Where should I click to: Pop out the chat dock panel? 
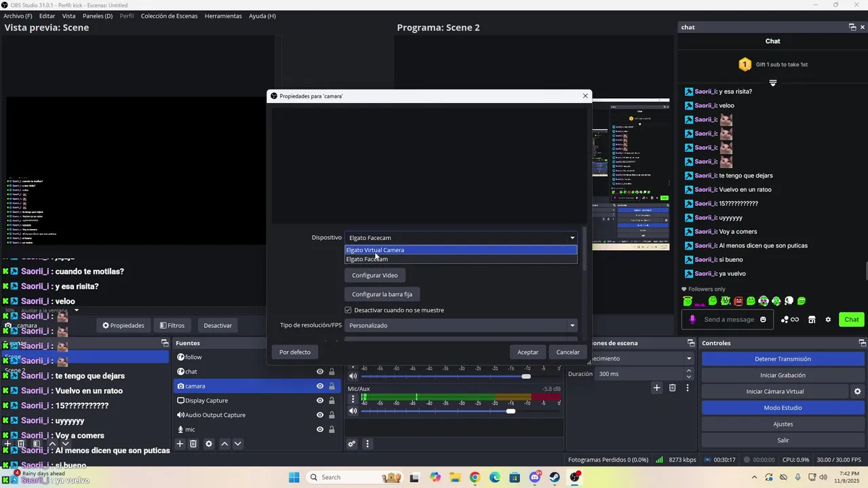pyautogui.click(x=852, y=27)
